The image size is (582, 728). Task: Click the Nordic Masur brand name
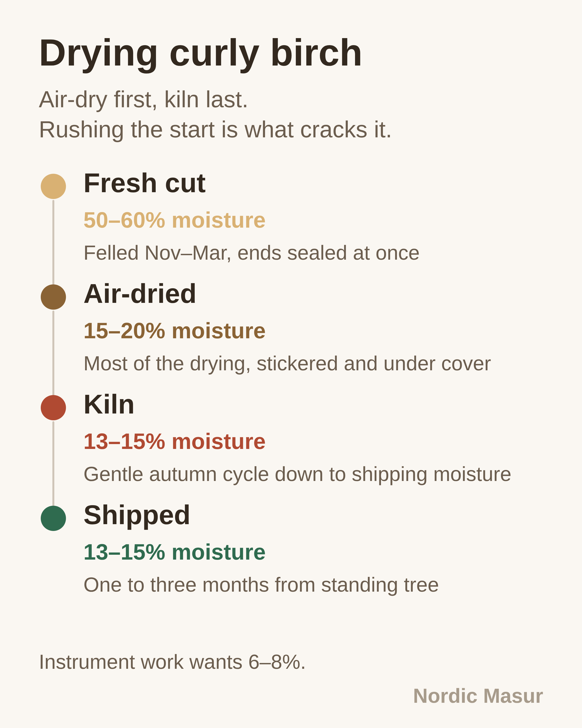click(478, 696)
